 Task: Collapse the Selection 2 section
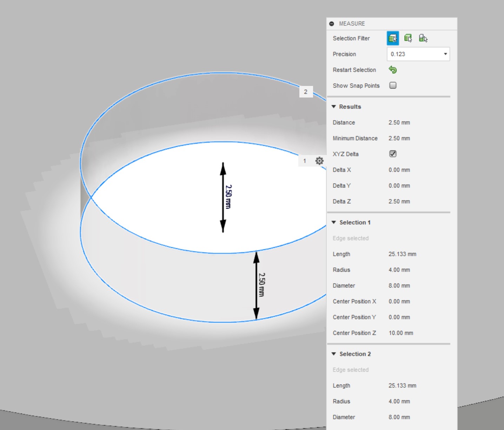(x=334, y=354)
